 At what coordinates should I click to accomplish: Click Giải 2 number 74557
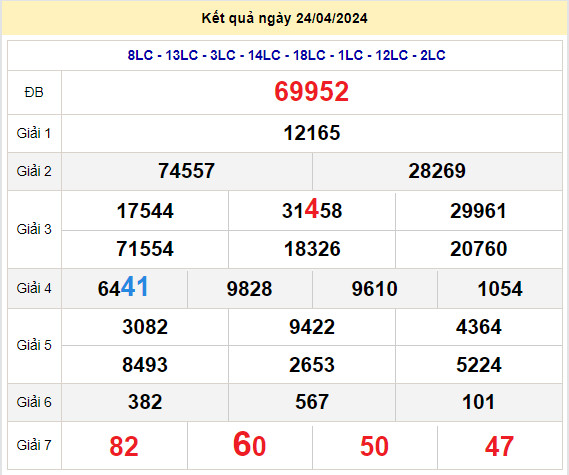click(x=186, y=171)
